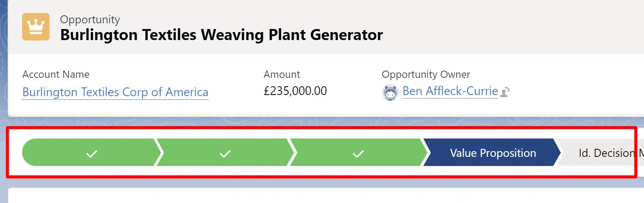Click the change owner icon beside Ben Affleck-Currie
Image resolution: width=644 pixels, height=203 pixels.
click(x=505, y=92)
